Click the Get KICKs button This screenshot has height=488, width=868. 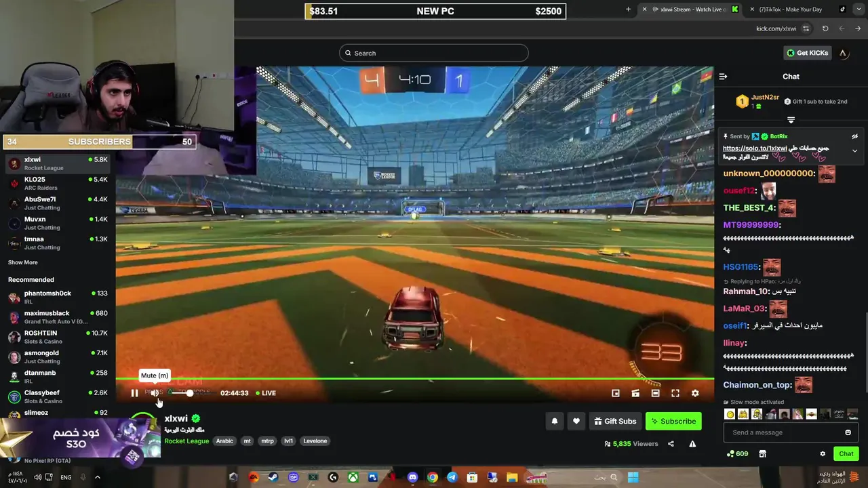(807, 53)
